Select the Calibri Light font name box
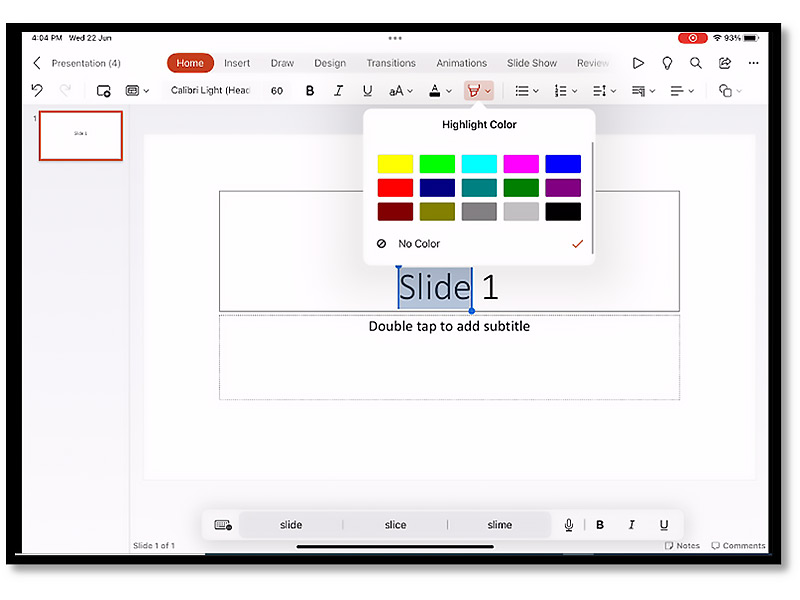This screenshot has height=600, width=800. point(210,90)
